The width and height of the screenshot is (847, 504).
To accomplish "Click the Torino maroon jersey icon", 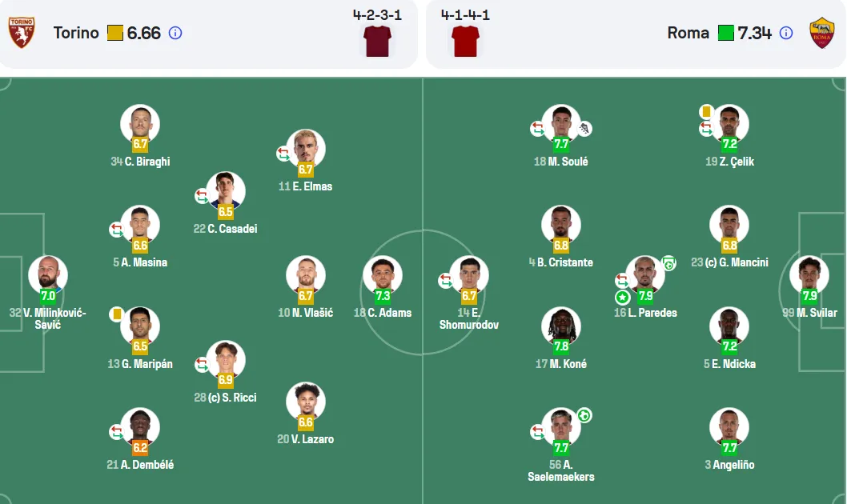I will coord(378,41).
